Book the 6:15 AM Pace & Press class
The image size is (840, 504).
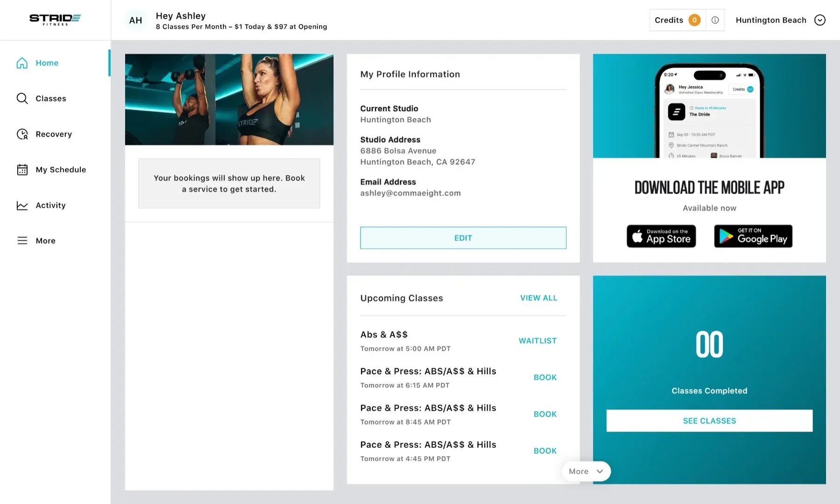[x=545, y=377]
